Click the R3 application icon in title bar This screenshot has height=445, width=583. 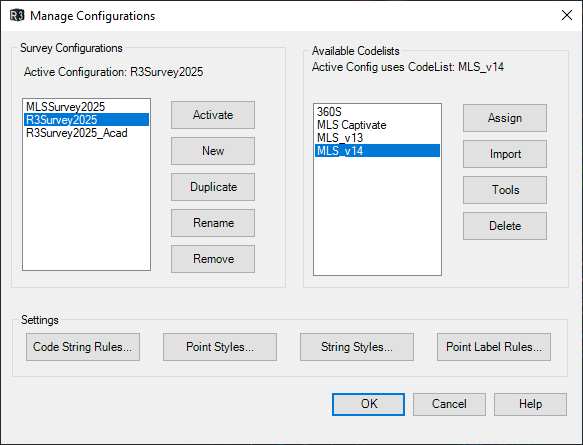[17, 16]
